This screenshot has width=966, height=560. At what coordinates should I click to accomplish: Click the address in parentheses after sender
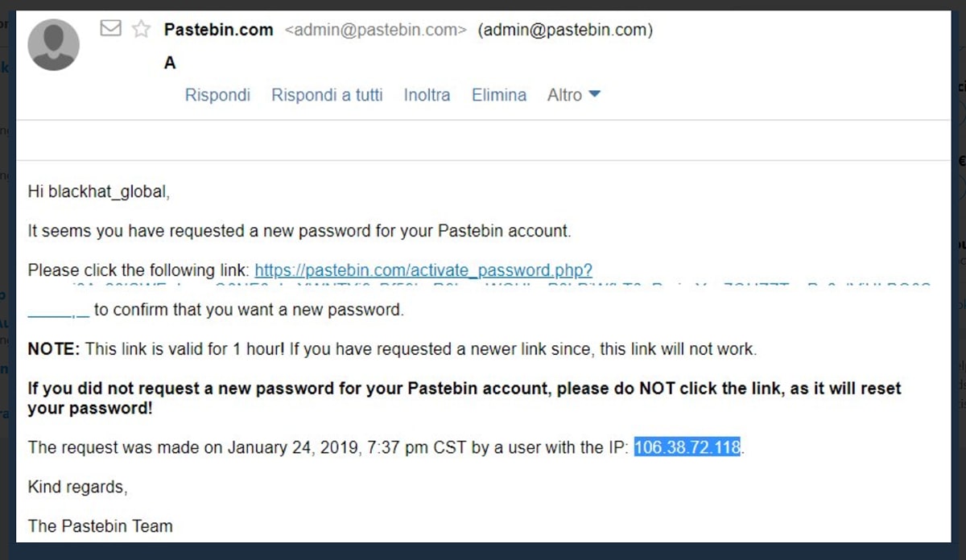(x=564, y=30)
